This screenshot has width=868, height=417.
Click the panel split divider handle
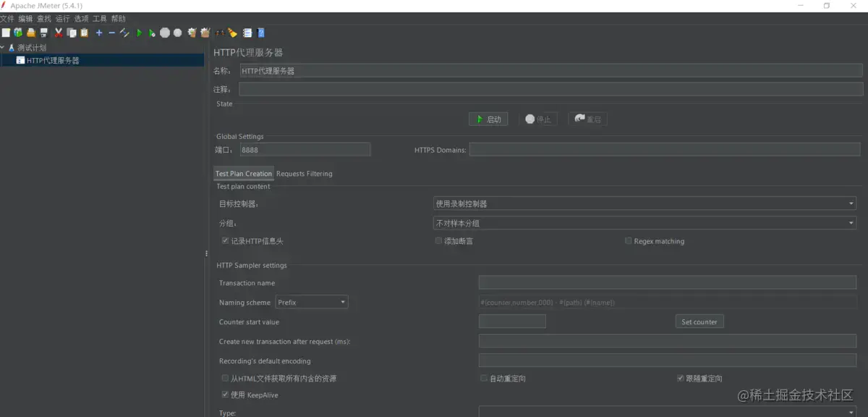[206, 253]
